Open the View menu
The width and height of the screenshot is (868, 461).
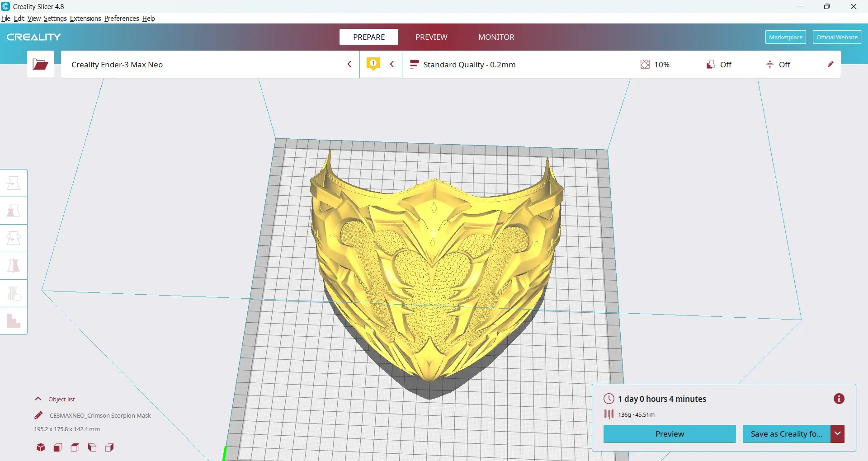tap(34, 19)
